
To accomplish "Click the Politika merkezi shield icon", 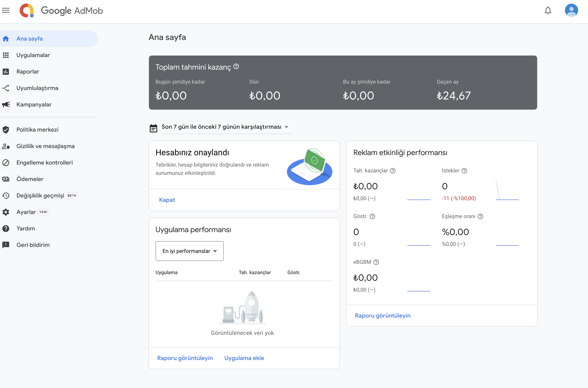I will tap(6, 130).
